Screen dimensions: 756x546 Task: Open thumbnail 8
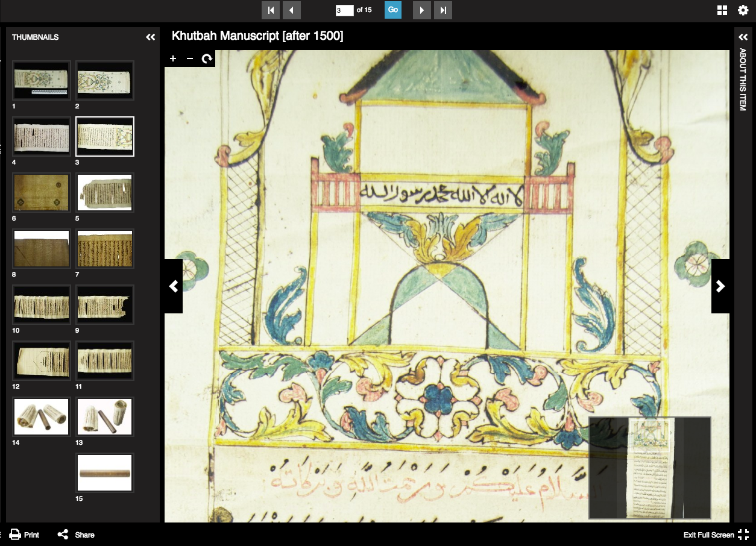(x=42, y=248)
